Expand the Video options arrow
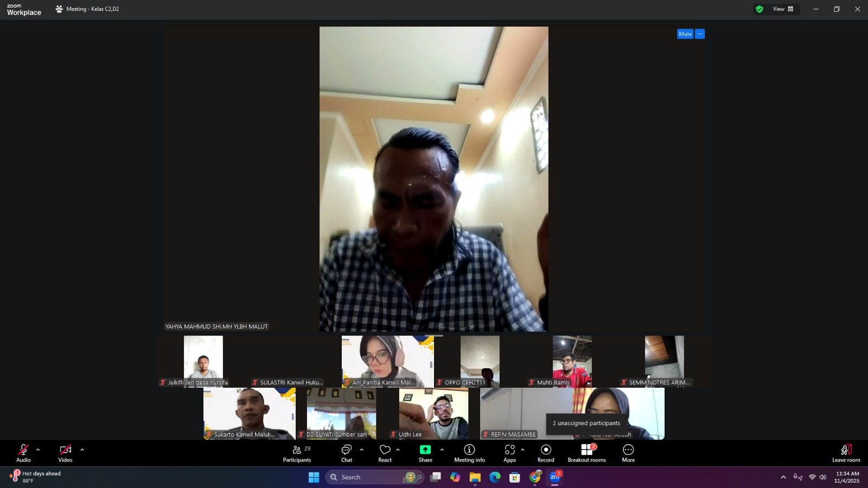Image resolution: width=868 pixels, height=488 pixels. click(82, 450)
